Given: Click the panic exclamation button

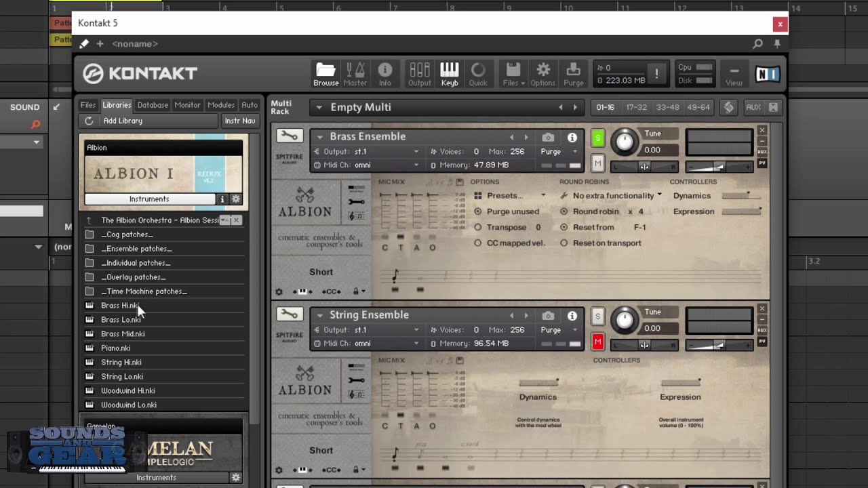Looking at the screenshot, I should [656, 74].
